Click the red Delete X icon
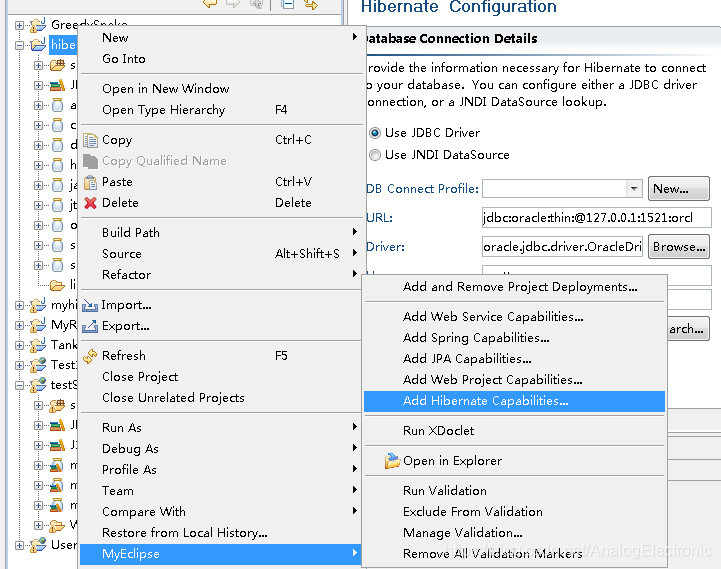Viewport: 721px width, 569px height. pyautogui.click(x=90, y=203)
